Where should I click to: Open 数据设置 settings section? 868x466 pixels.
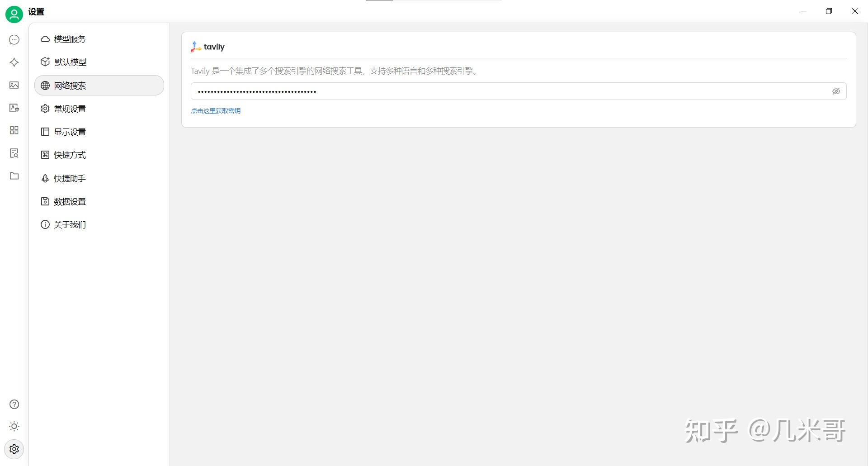point(99,201)
